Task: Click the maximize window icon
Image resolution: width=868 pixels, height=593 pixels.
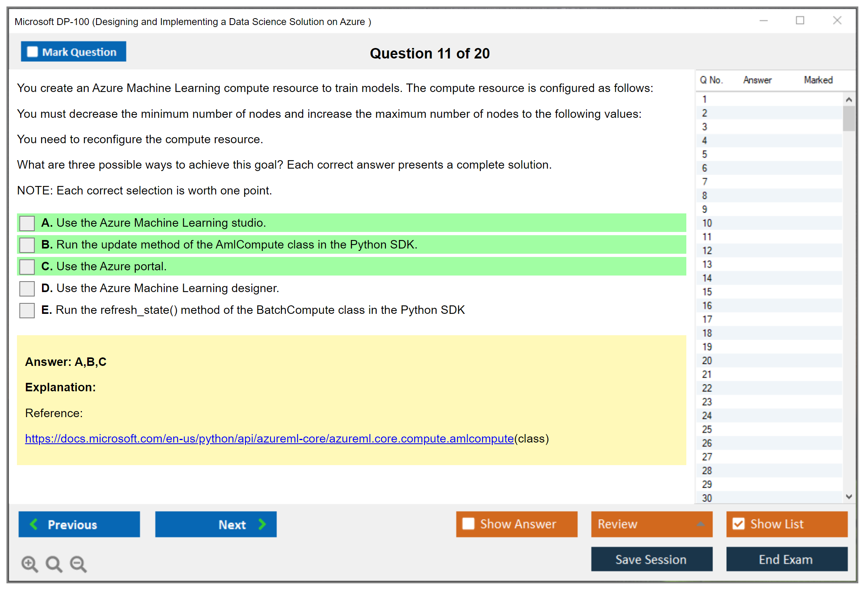Action: pos(800,21)
